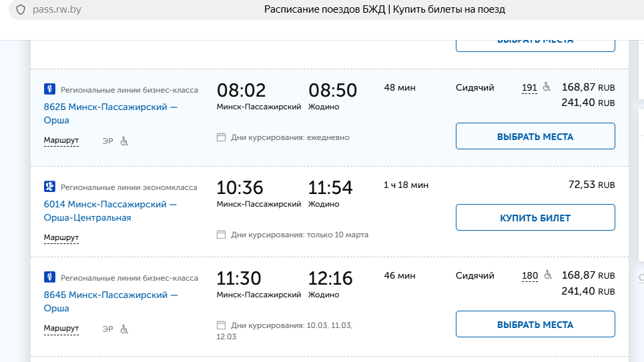Click arrival time 12:16

click(330, 278)
